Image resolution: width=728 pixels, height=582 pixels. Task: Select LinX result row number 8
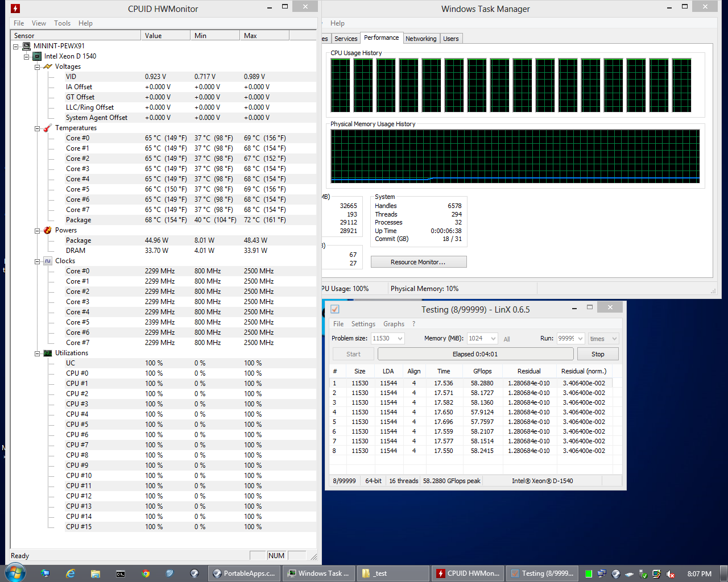[475, 451]
